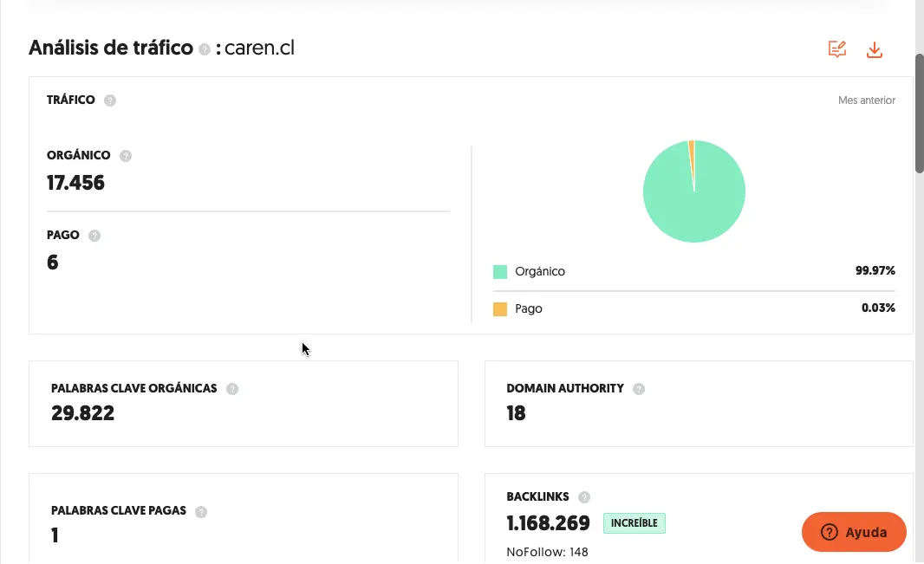Click the paid keywords count 1
The width and height of the screenshot is (924, 564).
pyautogui.click(x=55, y=535)
